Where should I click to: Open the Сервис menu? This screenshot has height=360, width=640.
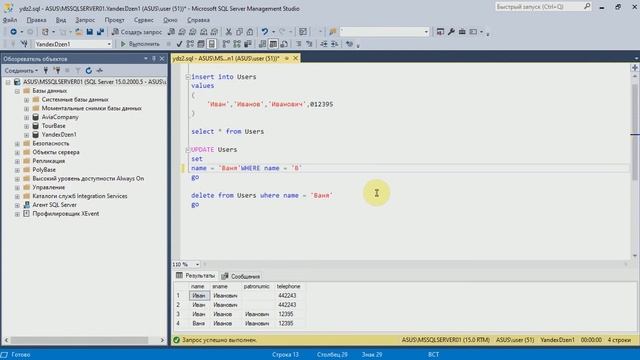click(143, 20)
